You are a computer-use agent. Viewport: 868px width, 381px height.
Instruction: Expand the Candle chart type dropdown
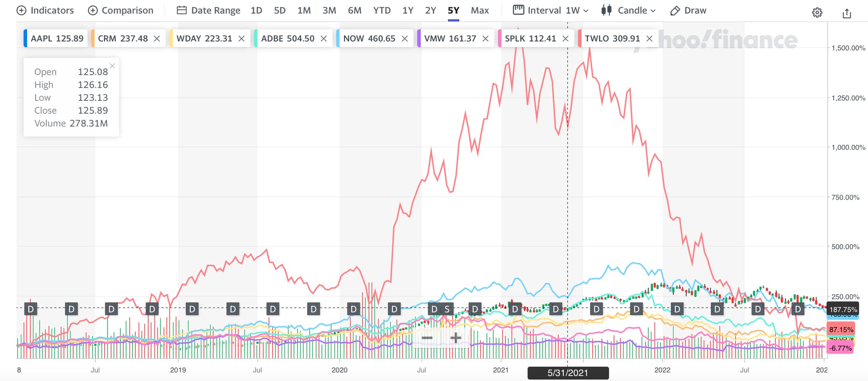(628, 10)
